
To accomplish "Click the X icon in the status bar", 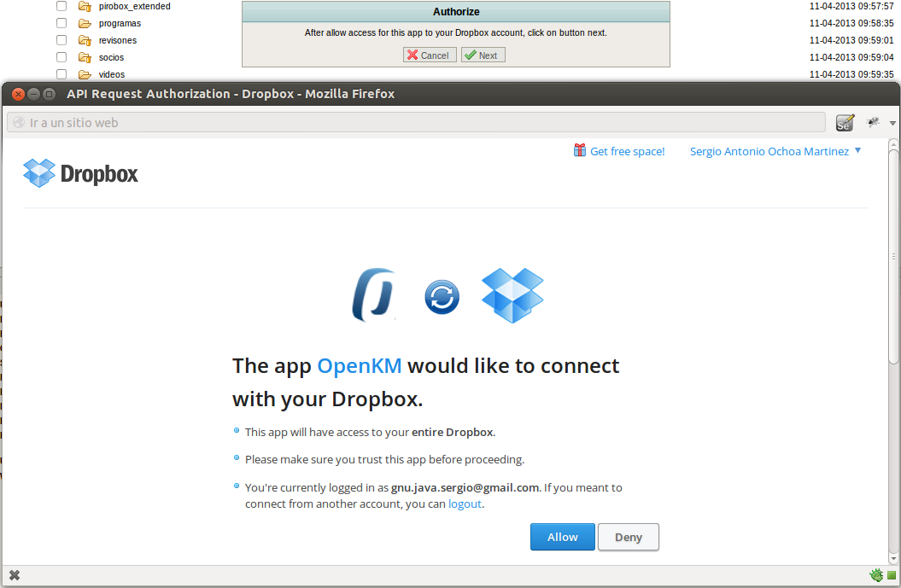I will 15,575.
